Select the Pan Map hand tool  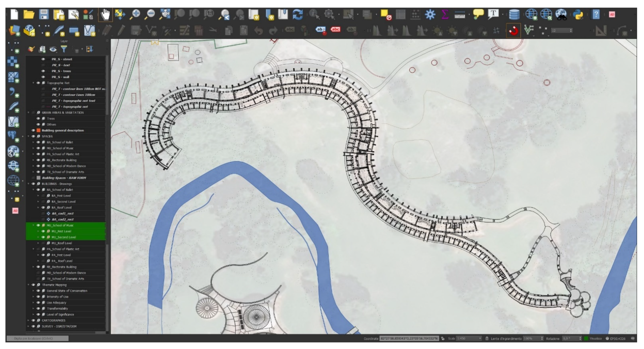pyautogui.click(x=105, y=15)
